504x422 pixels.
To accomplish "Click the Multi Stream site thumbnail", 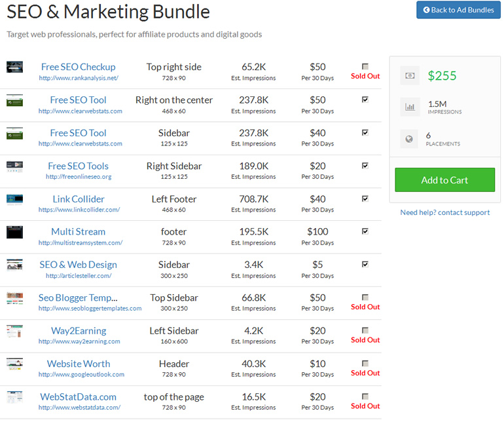I will pyautogui.click(x=15, y=232).
